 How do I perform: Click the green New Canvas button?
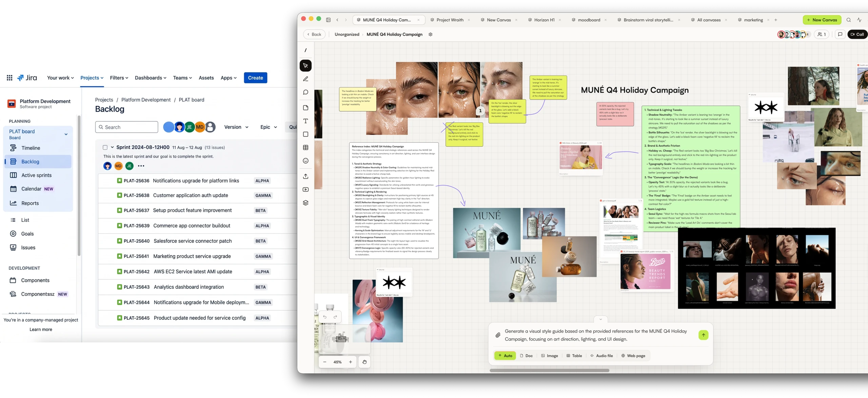pyautogui.click(x=822, y=20)
